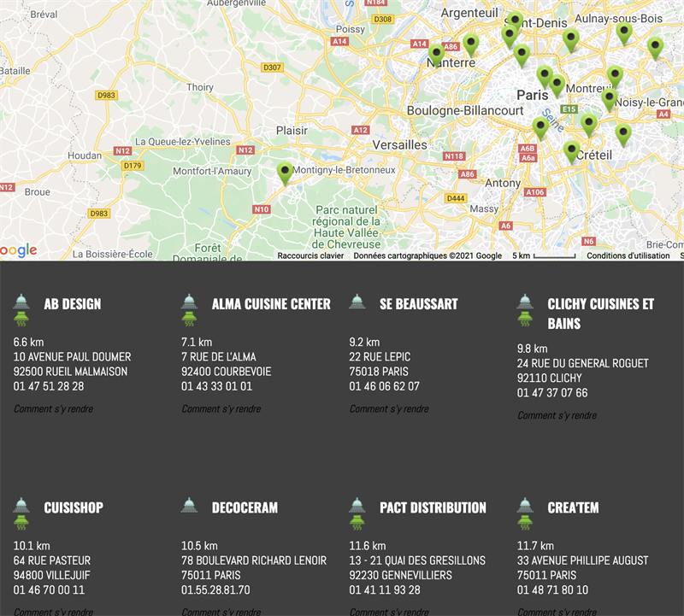The width and height of the screenshot is (684, 616).
Task: Click phone number 01 47 51 28 28
Action: pyautogui.click(x=49, y=386)
